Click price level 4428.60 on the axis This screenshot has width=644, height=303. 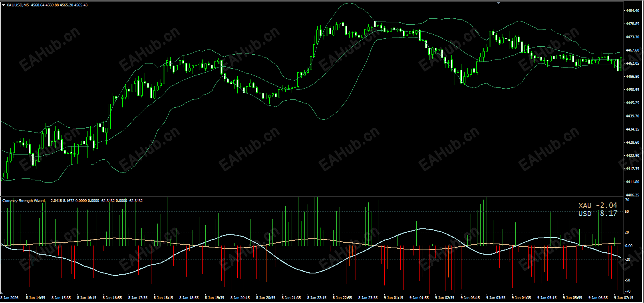632,143
